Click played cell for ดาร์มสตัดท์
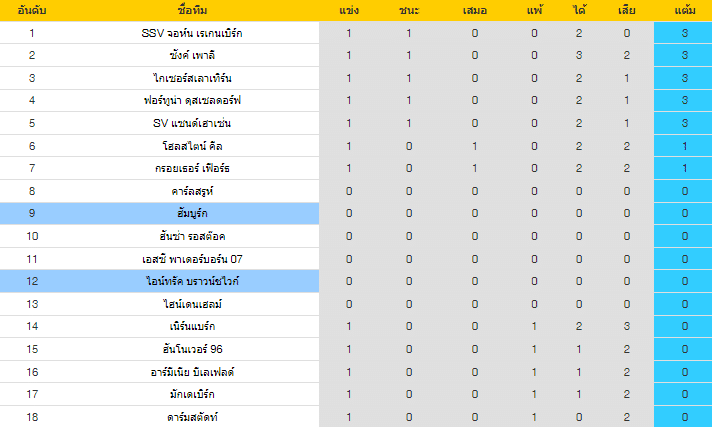 point(349,417)
